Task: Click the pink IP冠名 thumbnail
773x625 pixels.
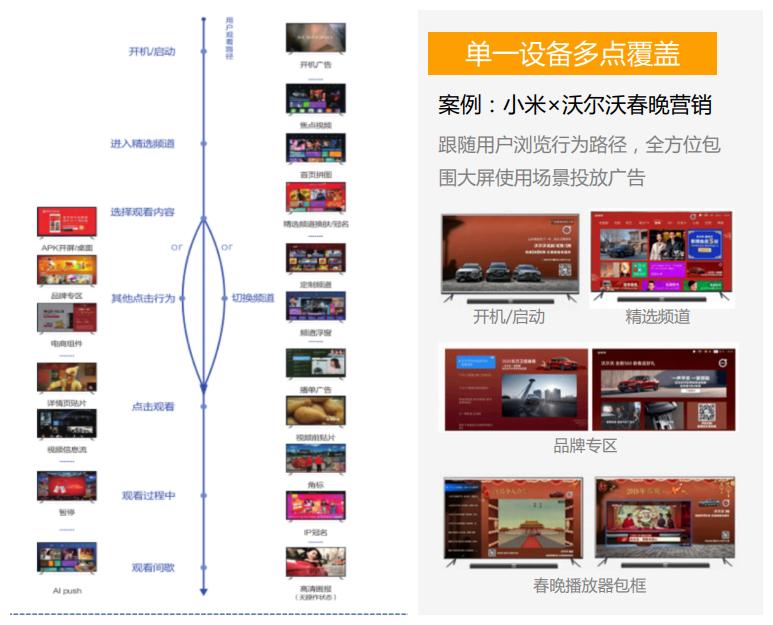Action: (x=316, y=506)
